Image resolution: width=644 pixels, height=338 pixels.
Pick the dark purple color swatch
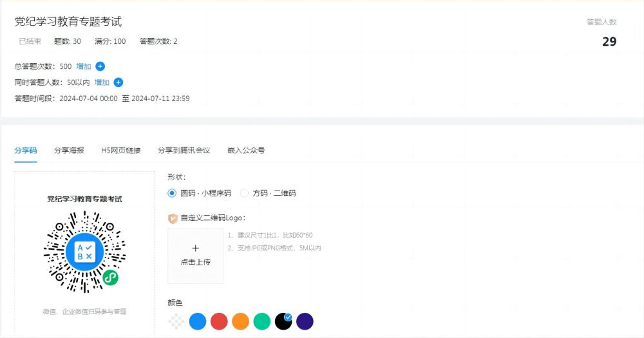click(305, 321)
